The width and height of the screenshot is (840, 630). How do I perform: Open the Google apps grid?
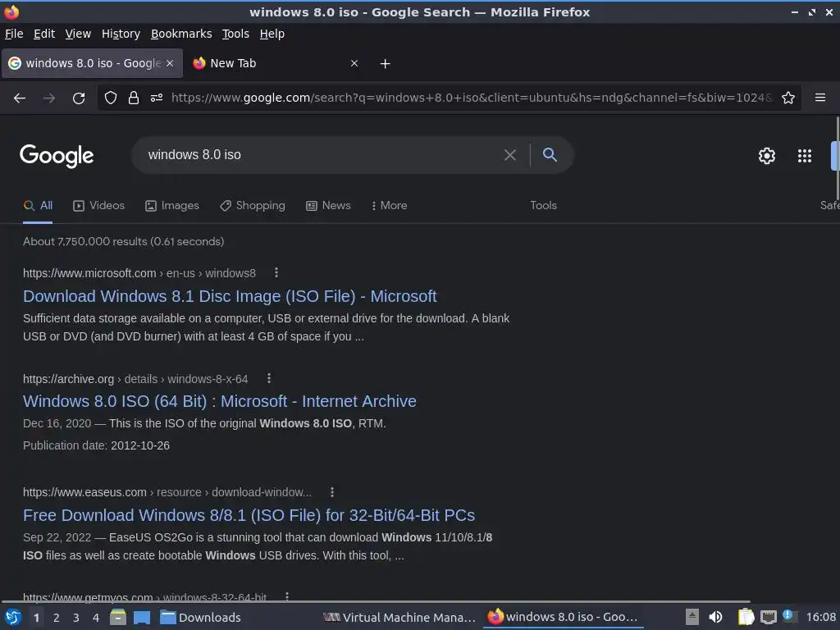tap(805, 155)
